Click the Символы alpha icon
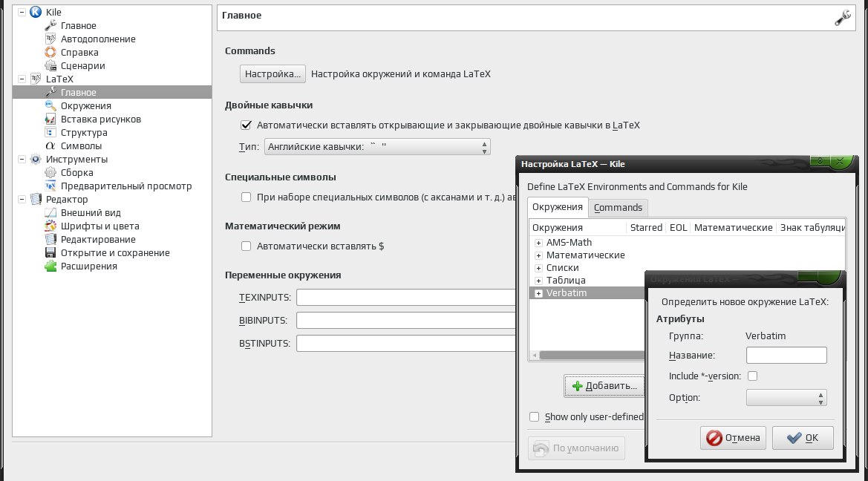Viewport: 868px width, 481px height. [x=50, y=145]
